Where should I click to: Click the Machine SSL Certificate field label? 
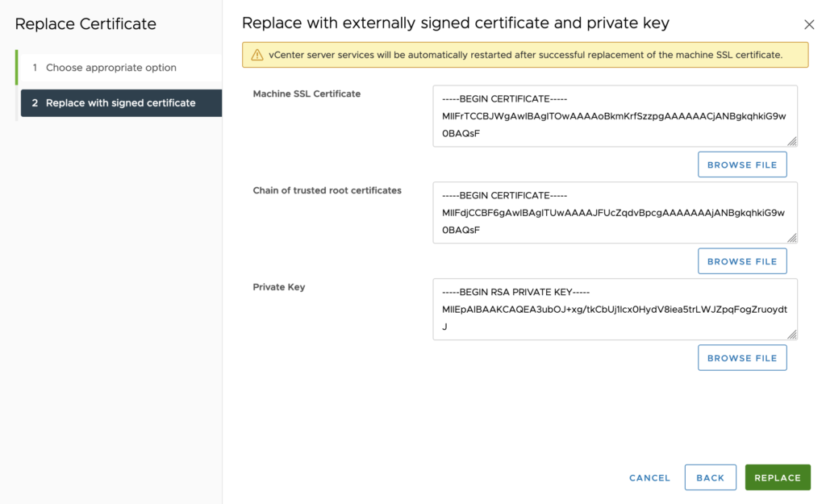pos(307,94)
